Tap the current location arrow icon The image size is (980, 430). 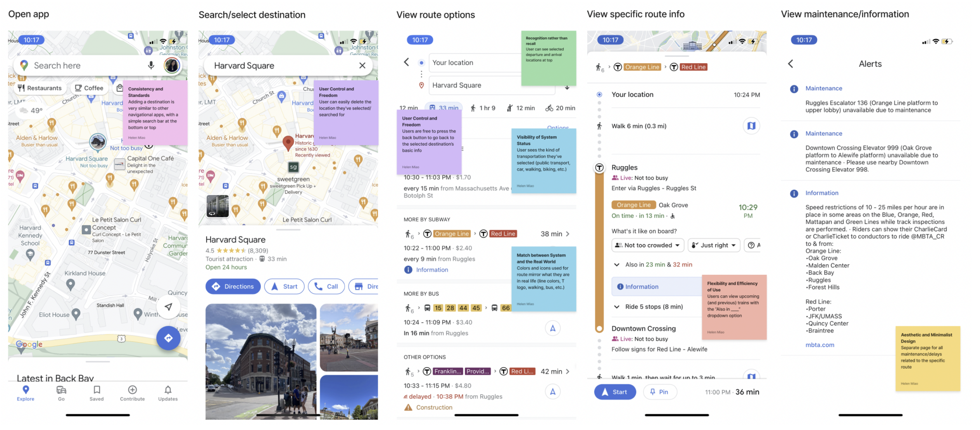pyautogui.click(x=168, y=307)
